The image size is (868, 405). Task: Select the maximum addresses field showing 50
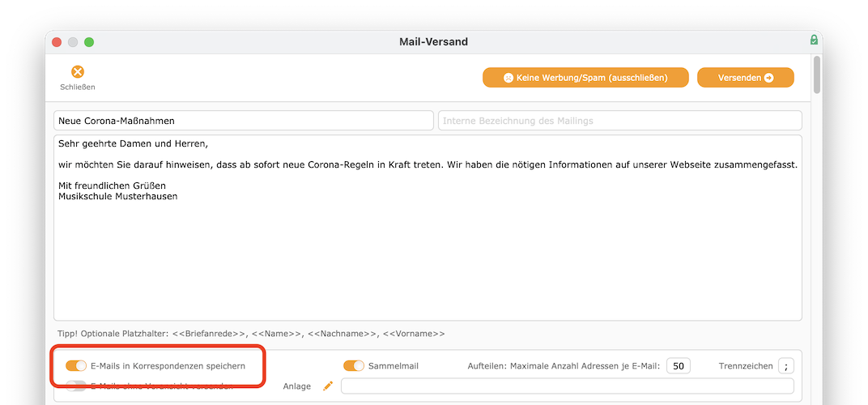click(679, 365)
